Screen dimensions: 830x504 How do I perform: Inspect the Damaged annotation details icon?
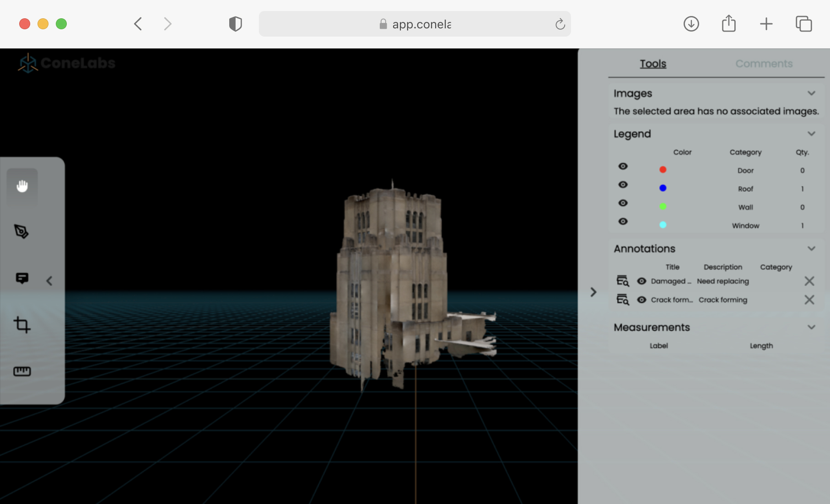623,281
